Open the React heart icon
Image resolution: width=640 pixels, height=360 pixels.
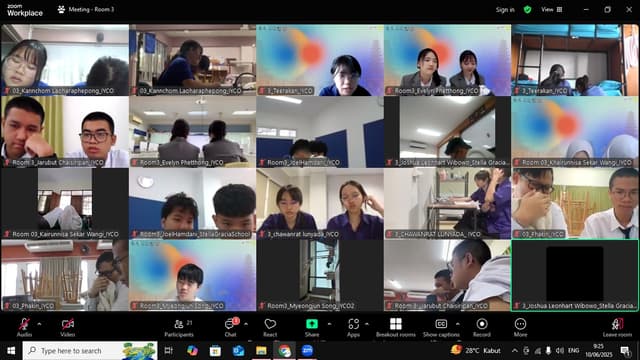point(270,327)
